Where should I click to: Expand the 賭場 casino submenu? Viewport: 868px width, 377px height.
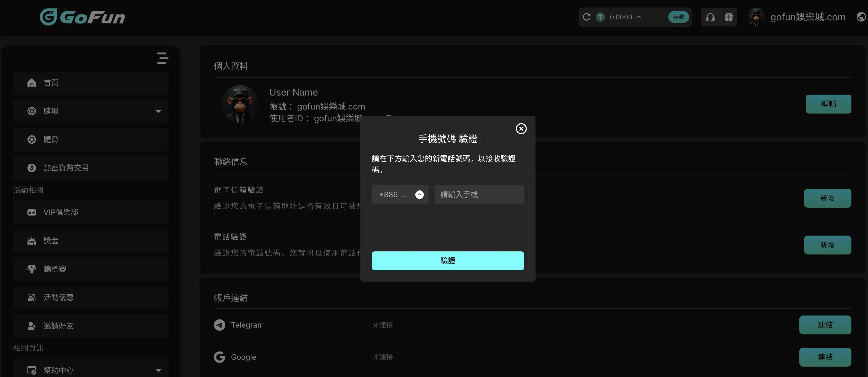coord(158,111)
